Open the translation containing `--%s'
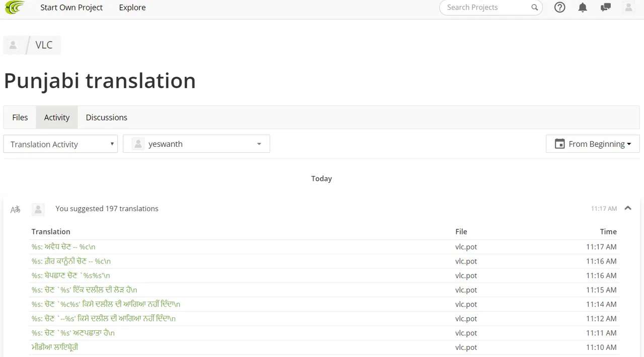The width and height of the screenshot is (644, 357). [x=104, y=319]
